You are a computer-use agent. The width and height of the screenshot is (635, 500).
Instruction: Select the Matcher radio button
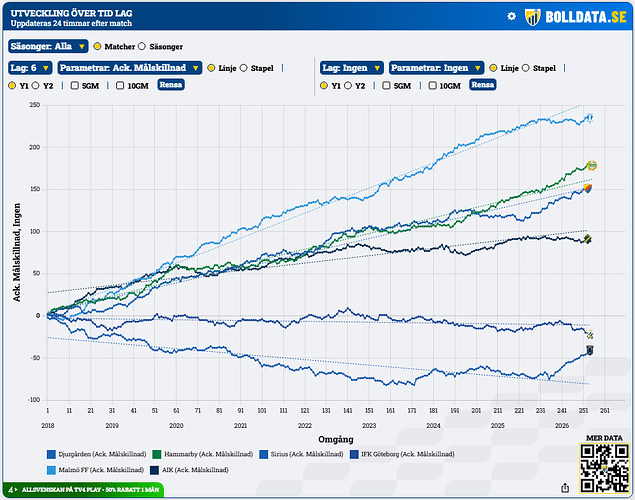coord(97,46)
